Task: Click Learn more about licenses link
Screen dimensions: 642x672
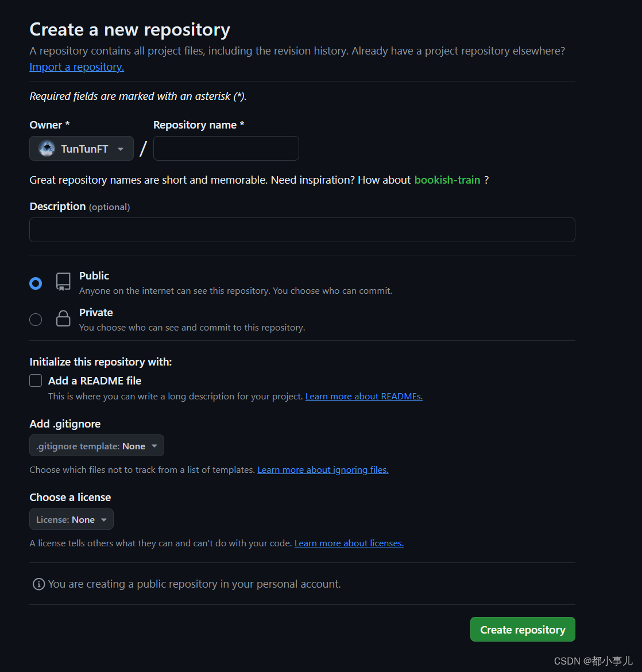Action: pyautogui.click(x=349, y=543)
